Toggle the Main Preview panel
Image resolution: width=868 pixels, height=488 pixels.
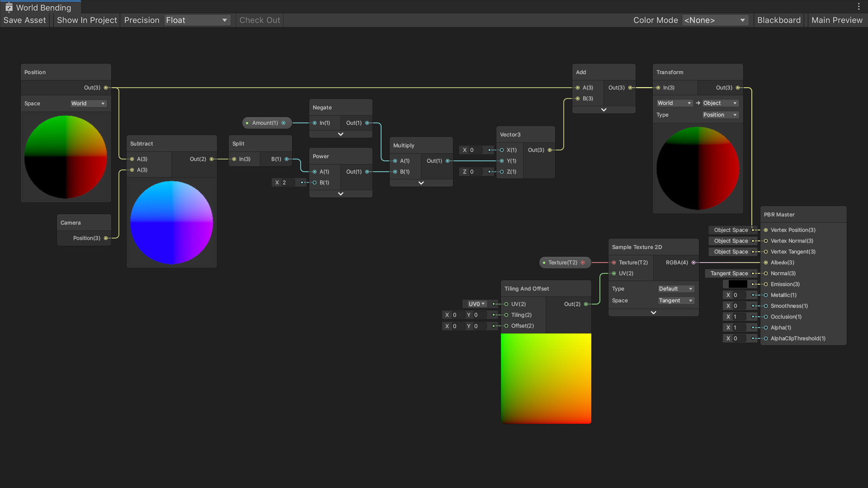click(837, 20)
